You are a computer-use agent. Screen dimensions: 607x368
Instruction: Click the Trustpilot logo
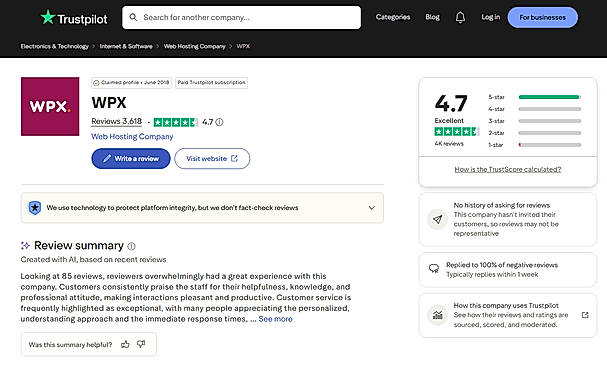click(x=74, y=18)
